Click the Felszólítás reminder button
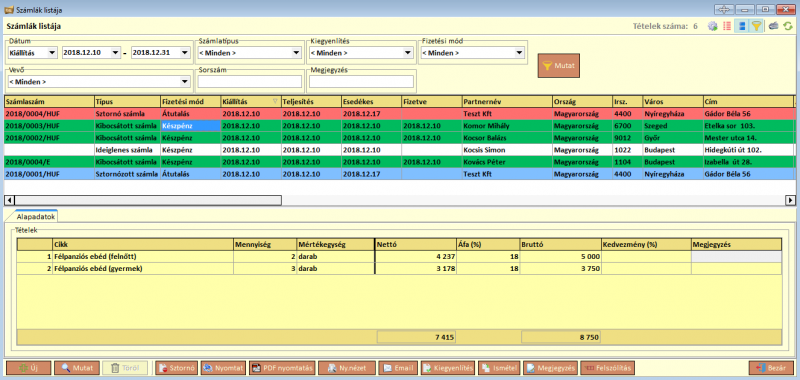 608,368
